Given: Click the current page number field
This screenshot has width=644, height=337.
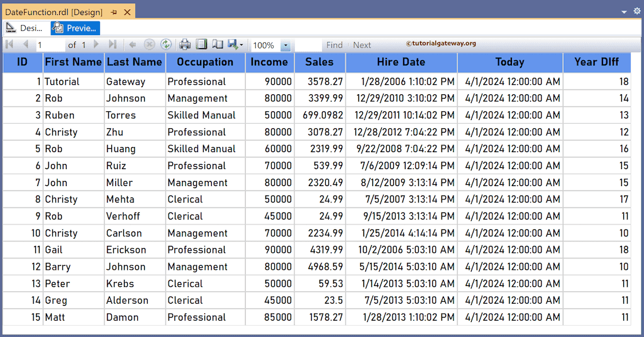Looking at the screenshot, I should (x=50, y=45).
